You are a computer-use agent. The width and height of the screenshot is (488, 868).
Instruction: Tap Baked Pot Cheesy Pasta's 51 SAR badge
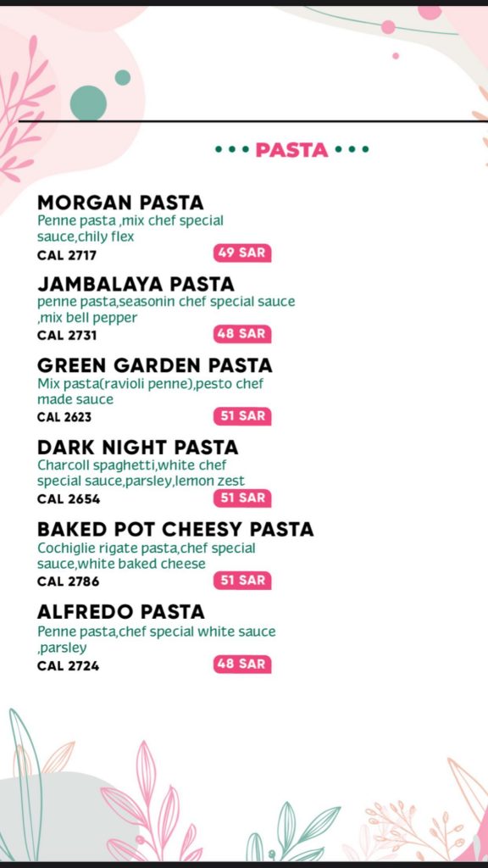click(241, 580)
